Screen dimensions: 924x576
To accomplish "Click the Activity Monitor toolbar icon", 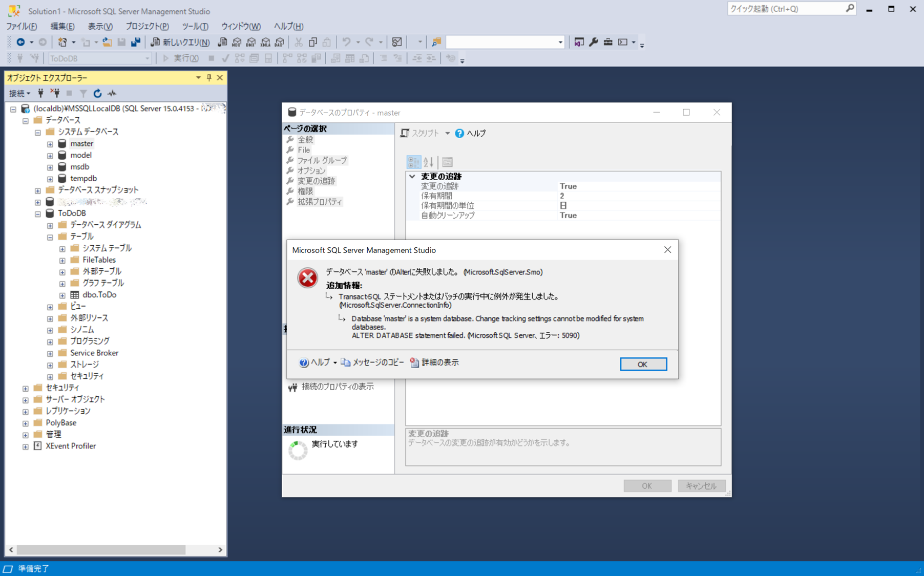I will pyautogui.click(x=397, y=42).
